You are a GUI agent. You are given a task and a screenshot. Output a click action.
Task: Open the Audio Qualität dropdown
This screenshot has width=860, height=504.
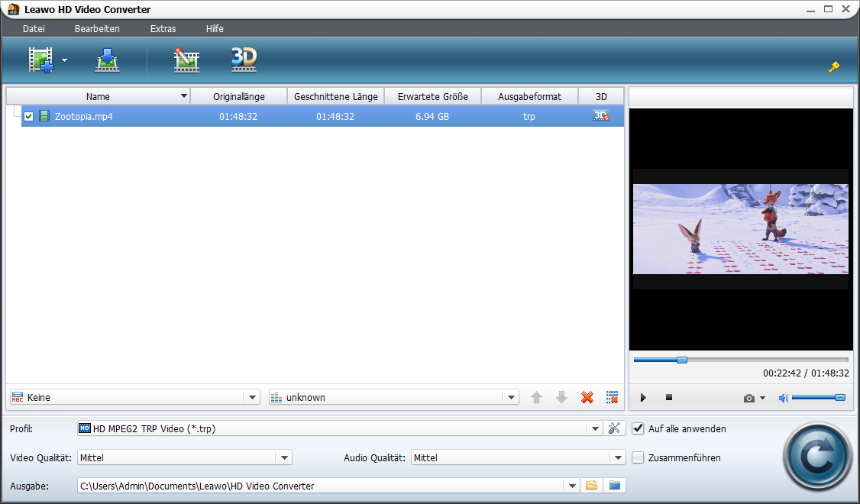[618, 457]
